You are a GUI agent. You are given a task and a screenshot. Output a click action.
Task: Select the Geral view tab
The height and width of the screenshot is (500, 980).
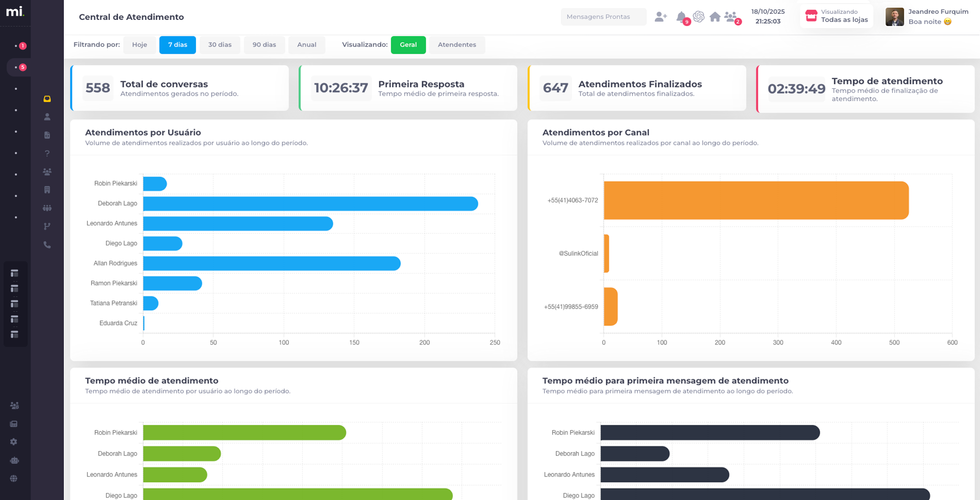408,45
